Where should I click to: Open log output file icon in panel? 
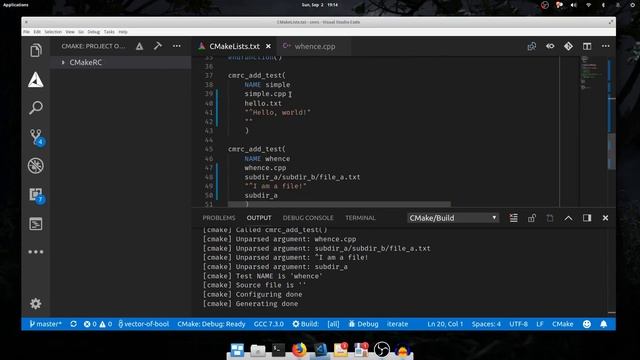click(x=550, y=218)
